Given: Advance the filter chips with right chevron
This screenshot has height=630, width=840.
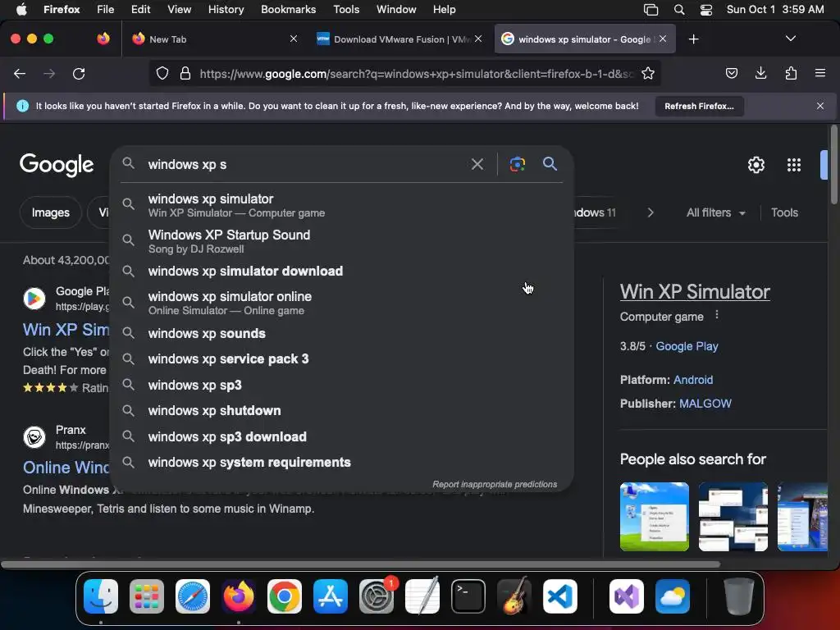Looking at the screenshot, I should pos(651,212).
